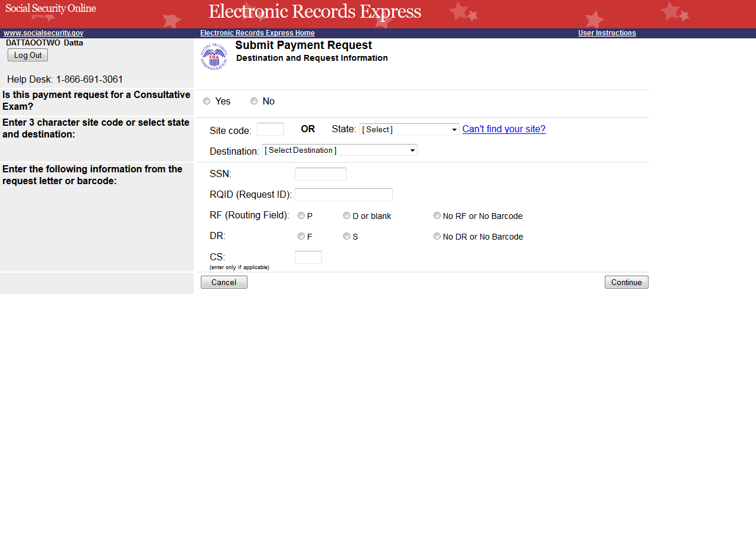Click the Log Out button

(x=28, y=55)
